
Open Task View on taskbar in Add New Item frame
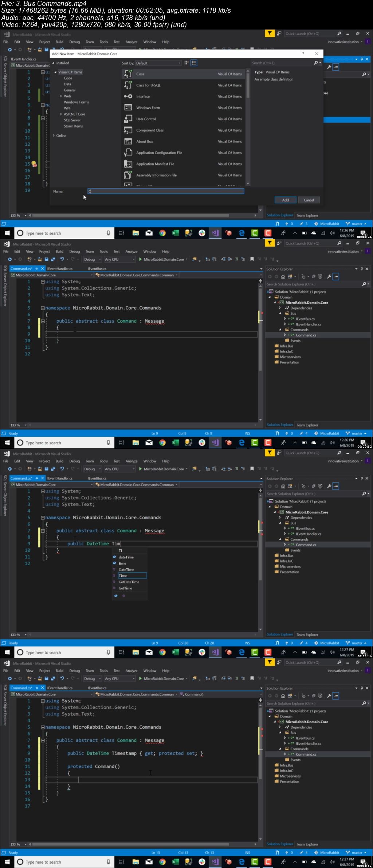pyautogui.click(x=121, y=233)
